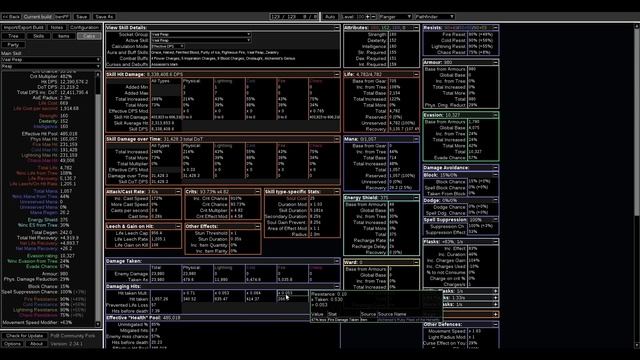Open Import/Export Build
This screenshot has height=360, width=640.
tap(23, 27)
